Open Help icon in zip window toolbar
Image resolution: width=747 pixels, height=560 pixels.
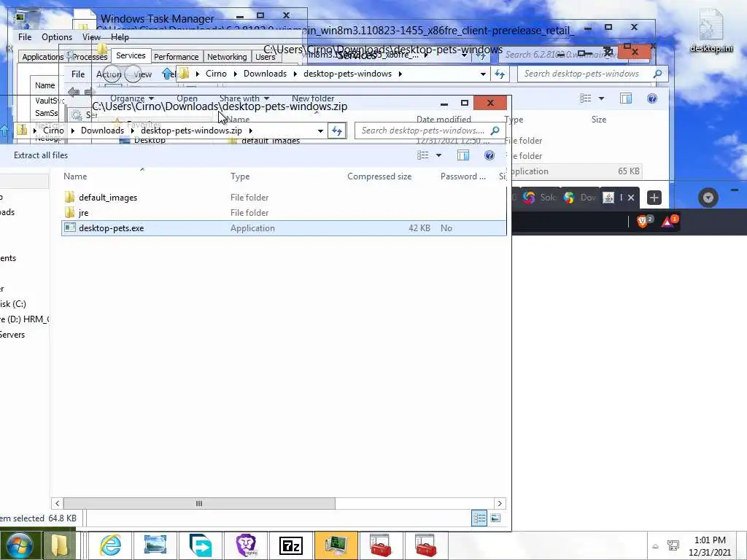[489, 155]
